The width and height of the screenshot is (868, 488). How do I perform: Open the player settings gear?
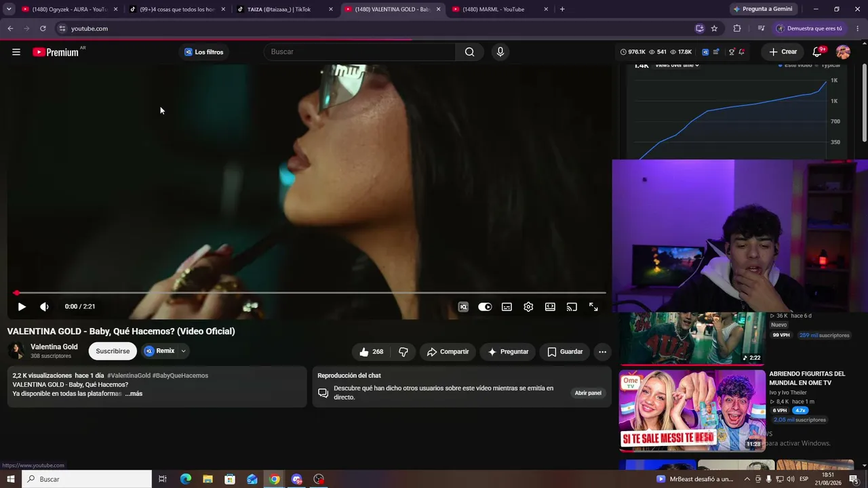pyautogui.click(x=528, y=307)
